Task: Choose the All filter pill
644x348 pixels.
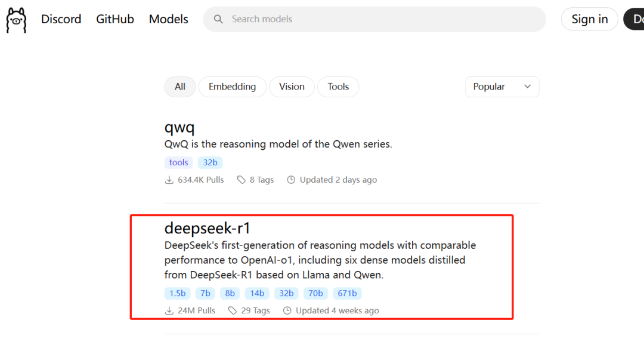Action: tap(180, 87)
